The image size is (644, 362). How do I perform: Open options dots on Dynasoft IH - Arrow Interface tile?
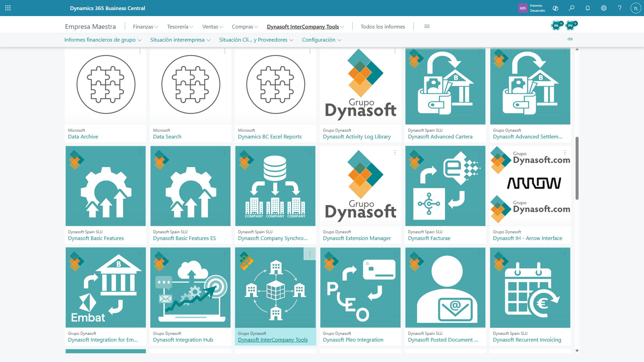(565, 153)
